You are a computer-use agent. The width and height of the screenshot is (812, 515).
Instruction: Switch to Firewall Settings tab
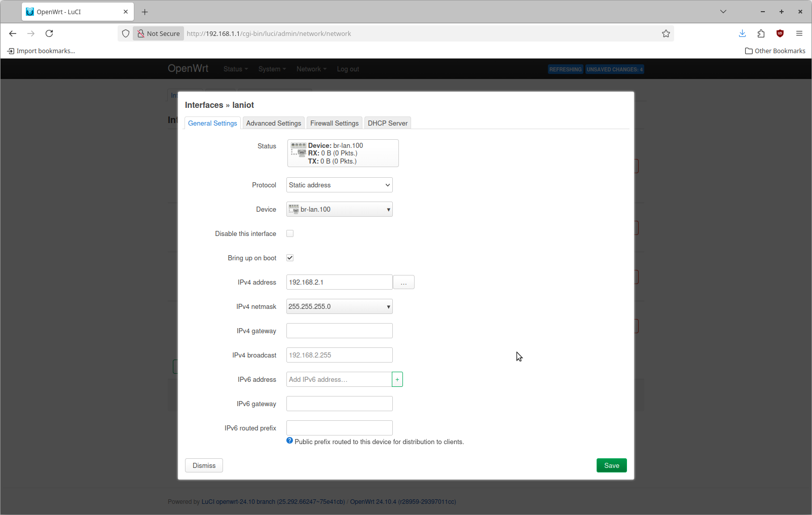(x=334, y=123)
